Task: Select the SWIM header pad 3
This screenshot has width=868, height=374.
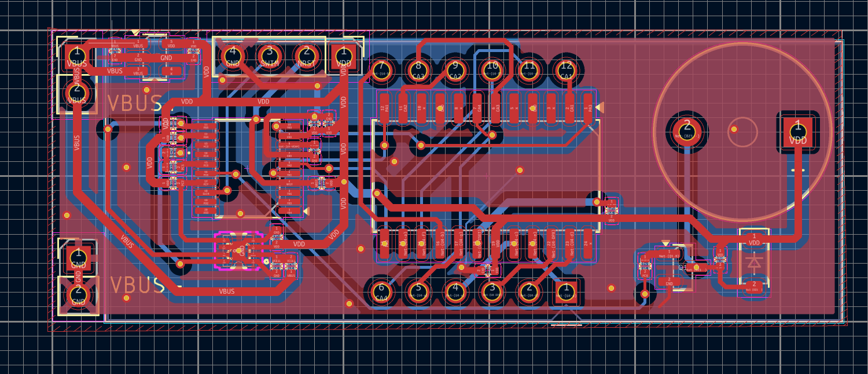Action: (x=269, y=57)
